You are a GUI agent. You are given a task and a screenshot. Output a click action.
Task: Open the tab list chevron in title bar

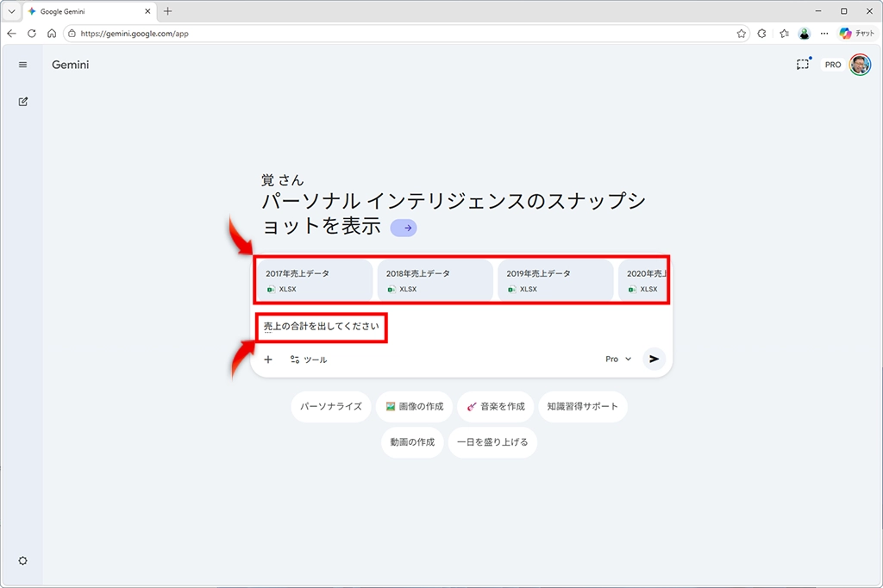tap(11, 11)
